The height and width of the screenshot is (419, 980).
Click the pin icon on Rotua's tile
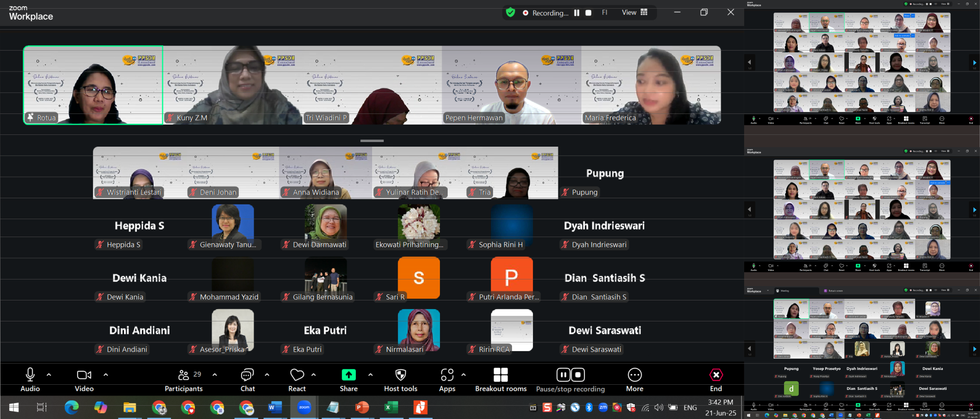31,117
